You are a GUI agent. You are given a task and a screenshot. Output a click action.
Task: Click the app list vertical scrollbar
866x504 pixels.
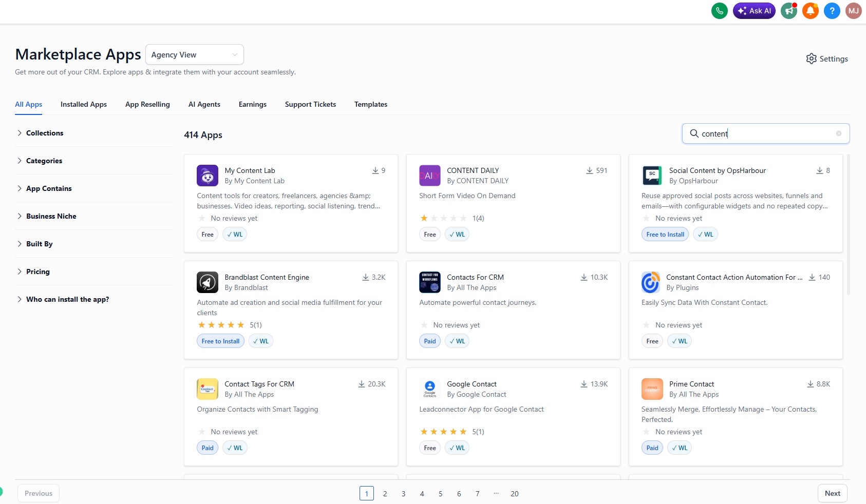pyautogui.click(x=848, y=225)
